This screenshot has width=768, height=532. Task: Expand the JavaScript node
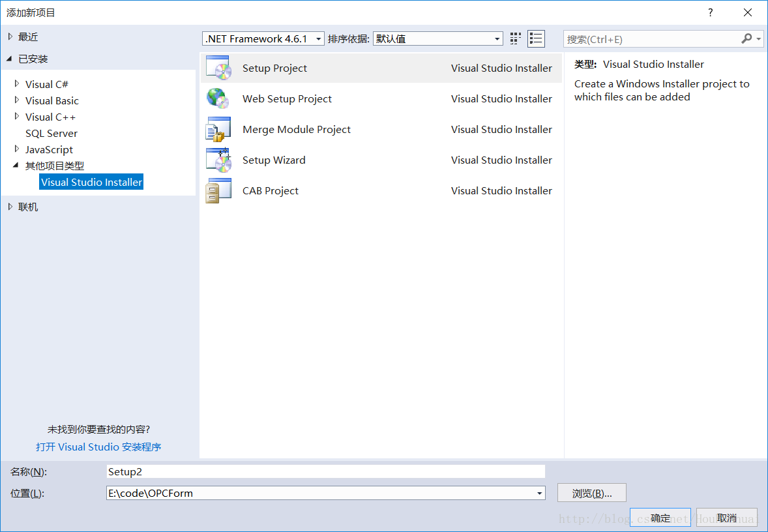coord(17,149)
